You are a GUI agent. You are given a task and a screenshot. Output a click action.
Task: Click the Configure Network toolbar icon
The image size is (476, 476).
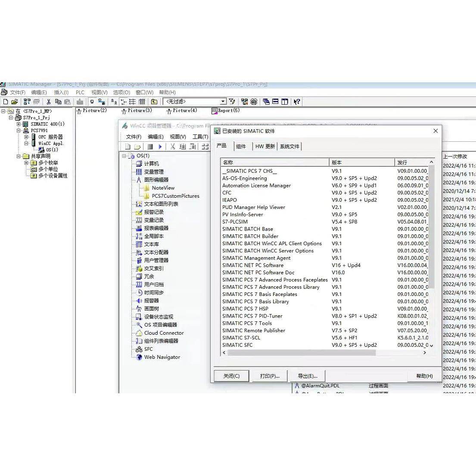tap(244, 102)
